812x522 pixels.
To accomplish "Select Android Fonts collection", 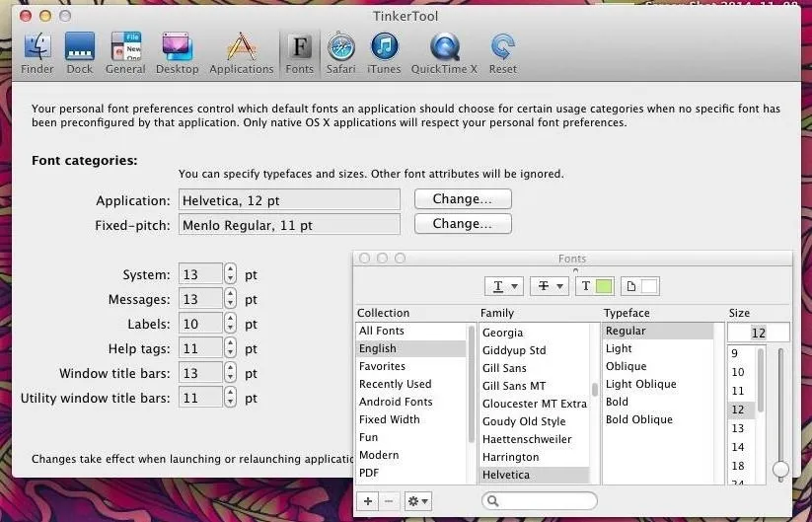I will coord(411,402).
